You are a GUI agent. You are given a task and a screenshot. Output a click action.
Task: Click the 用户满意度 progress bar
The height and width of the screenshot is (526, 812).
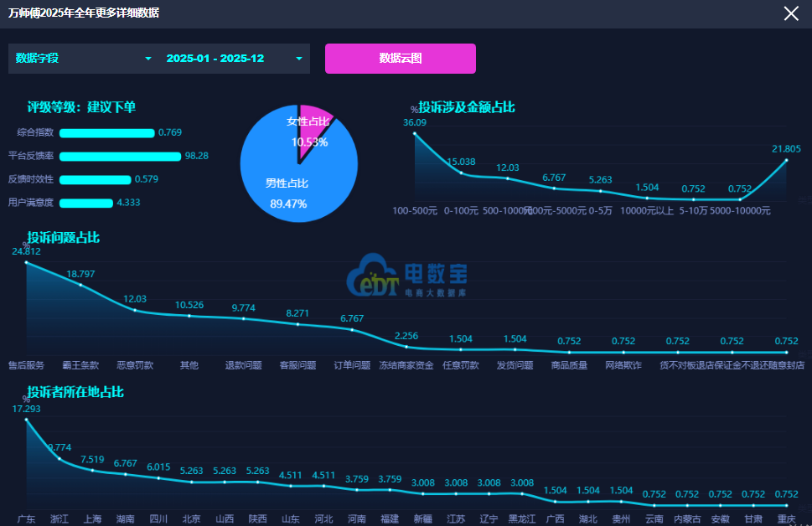pyautogui.click(x=86, y=203)
